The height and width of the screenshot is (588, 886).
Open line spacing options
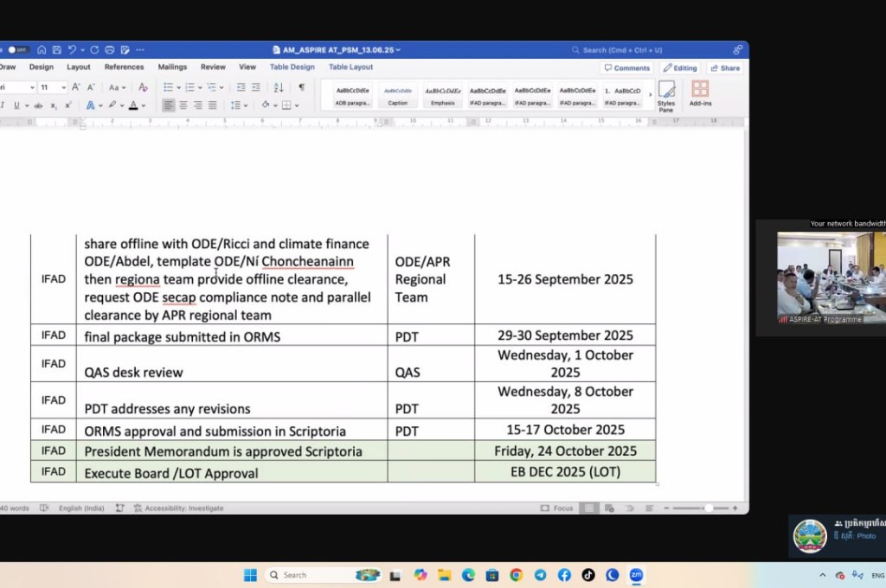coord(239,105)
